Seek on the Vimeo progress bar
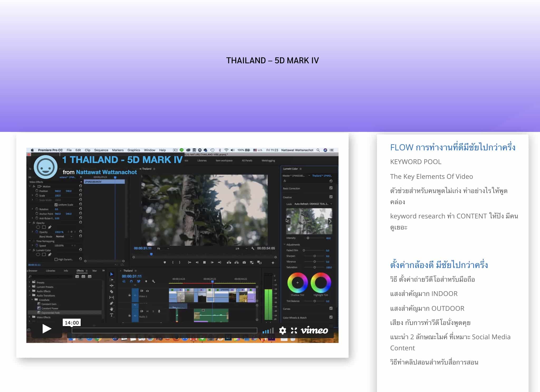 tap(164, 330)
